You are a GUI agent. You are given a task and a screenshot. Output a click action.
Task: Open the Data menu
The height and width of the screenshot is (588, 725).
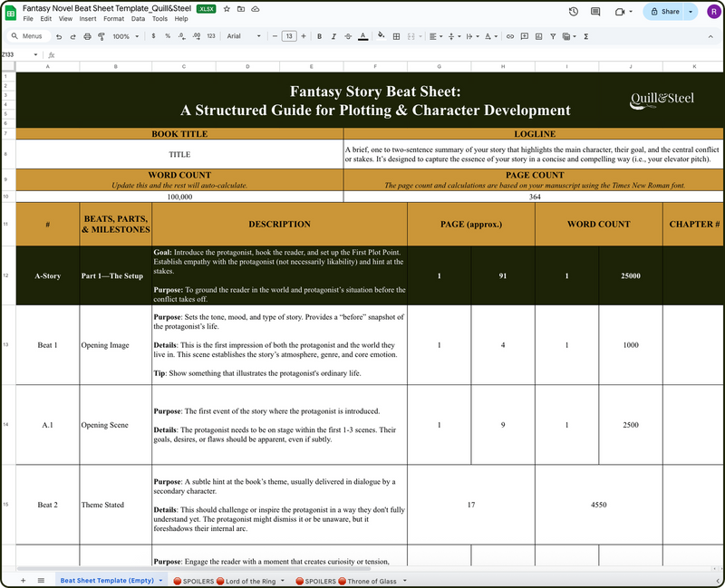coord(138,19)
